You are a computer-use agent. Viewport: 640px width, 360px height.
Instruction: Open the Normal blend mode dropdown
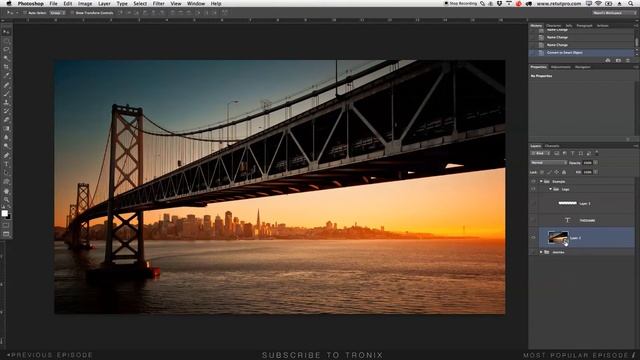coord(549,162)
